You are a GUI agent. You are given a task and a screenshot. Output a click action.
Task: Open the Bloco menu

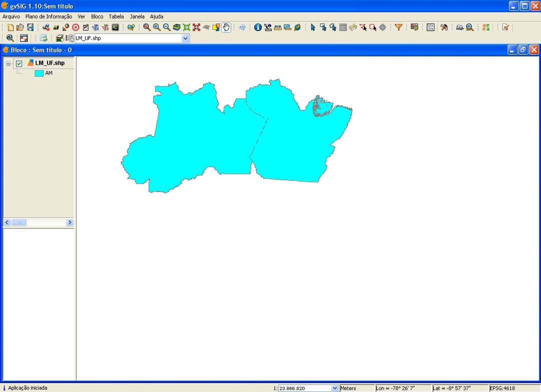click(97, 17)
